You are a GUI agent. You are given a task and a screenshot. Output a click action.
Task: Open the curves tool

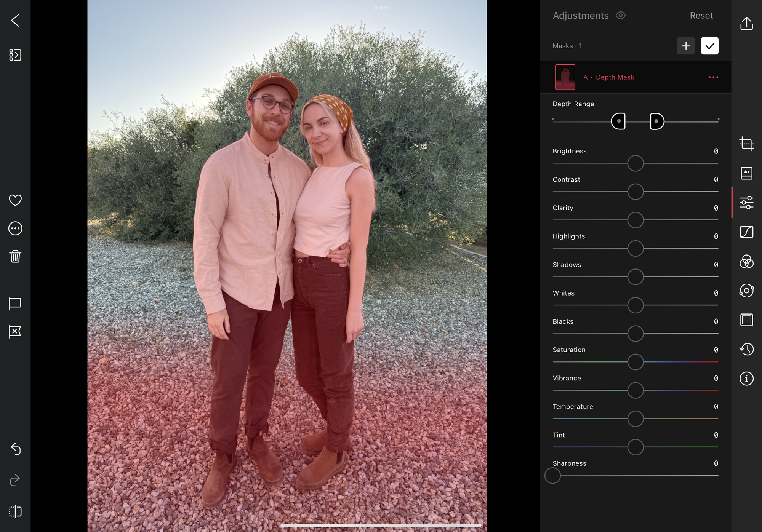(746, 232)
